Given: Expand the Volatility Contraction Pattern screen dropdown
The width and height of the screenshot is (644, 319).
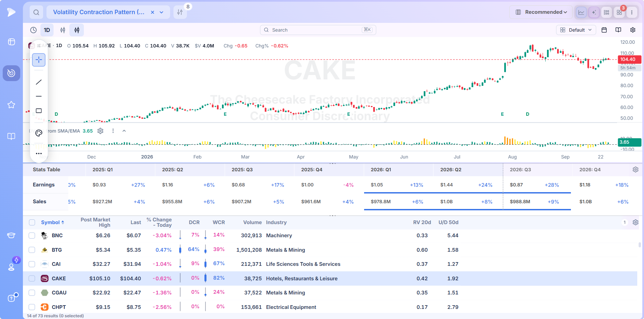Looking at the screenshot, I should [162, 12].
